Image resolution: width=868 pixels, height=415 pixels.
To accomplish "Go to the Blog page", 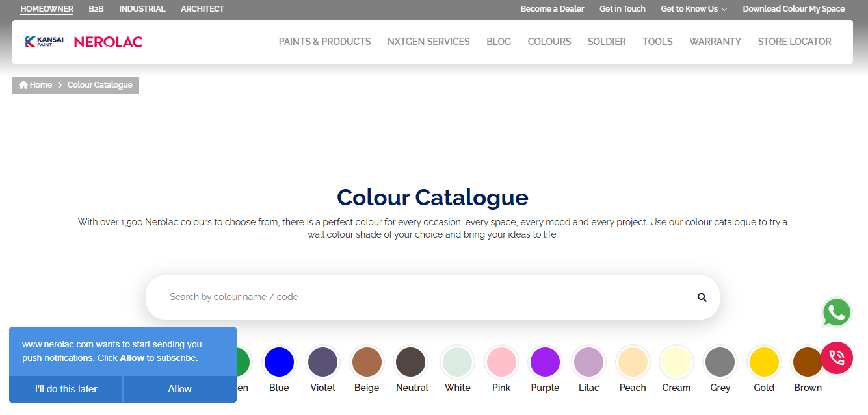I will tap(499, 42).
